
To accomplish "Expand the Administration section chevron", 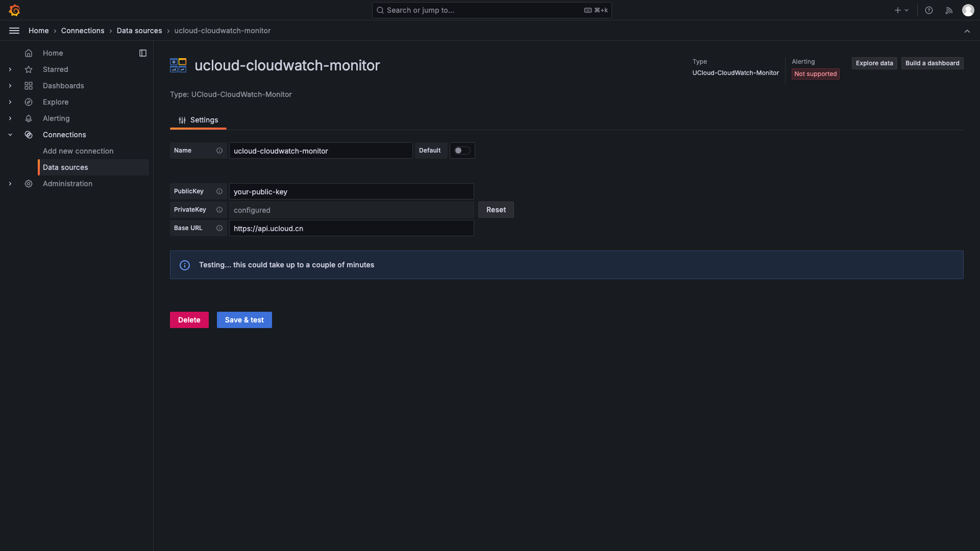I will click(x=10, y=184).
